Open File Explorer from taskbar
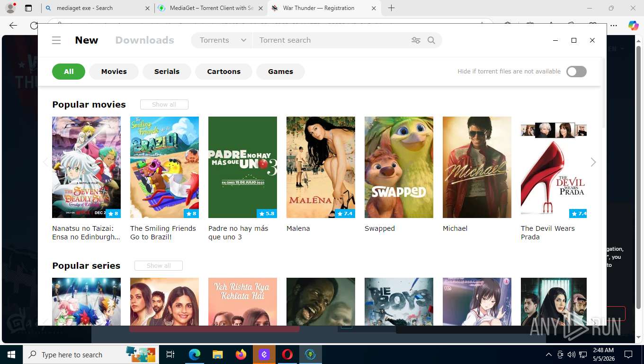 click(x=217, y=355)
